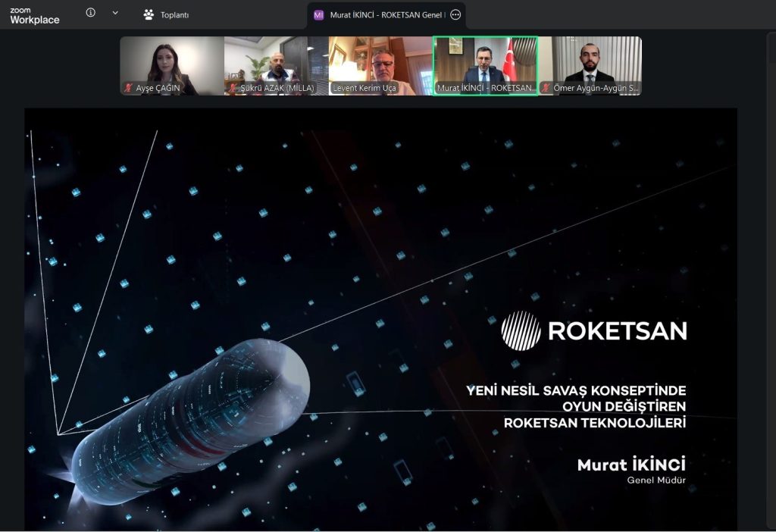
Task: Click the Zoom Workplace logo
Action: click(34, 15)
